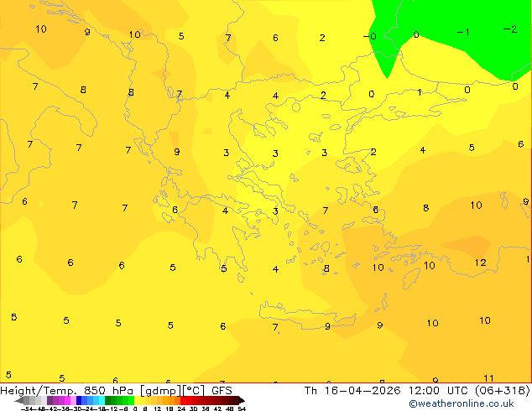Click the '12:00 UTC' time label

[440, 391]
